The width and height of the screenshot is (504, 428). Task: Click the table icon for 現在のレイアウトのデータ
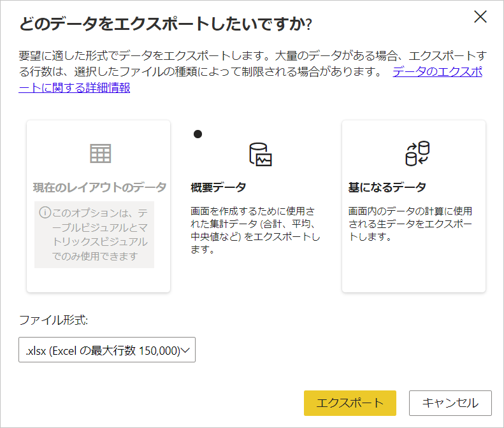100,153
